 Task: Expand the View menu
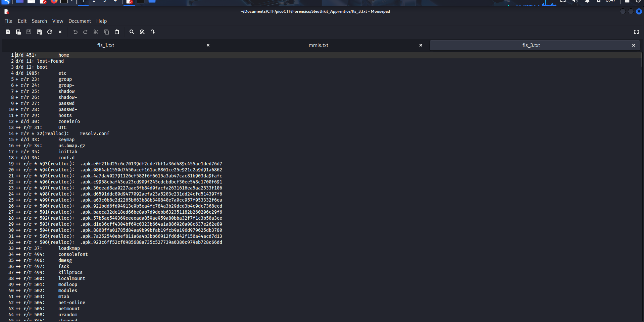point(58,21)
